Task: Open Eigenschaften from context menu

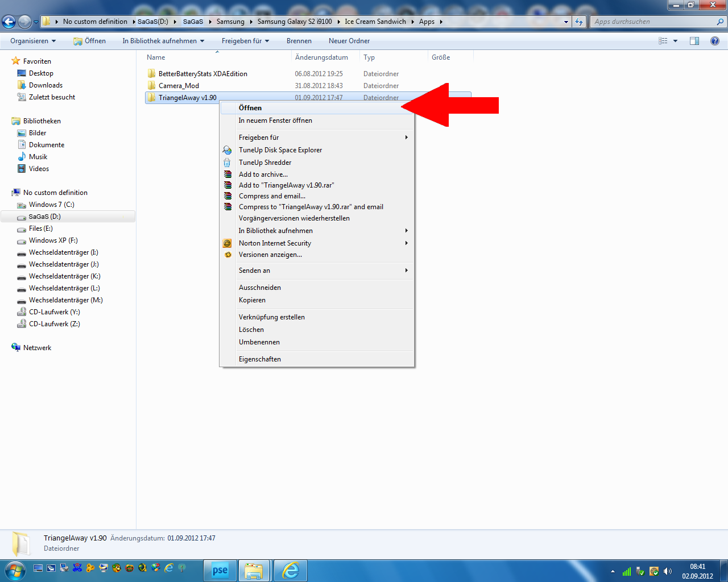Action: [x=317, y=359]
